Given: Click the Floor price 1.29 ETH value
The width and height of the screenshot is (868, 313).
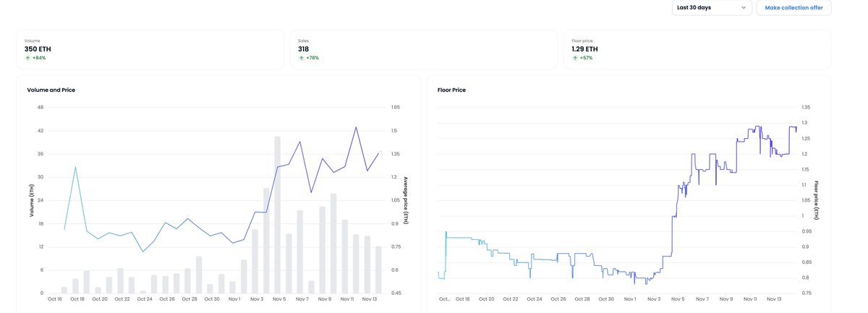Looking at the screenshot, I should pyautogui.click(x=584, y=49).
